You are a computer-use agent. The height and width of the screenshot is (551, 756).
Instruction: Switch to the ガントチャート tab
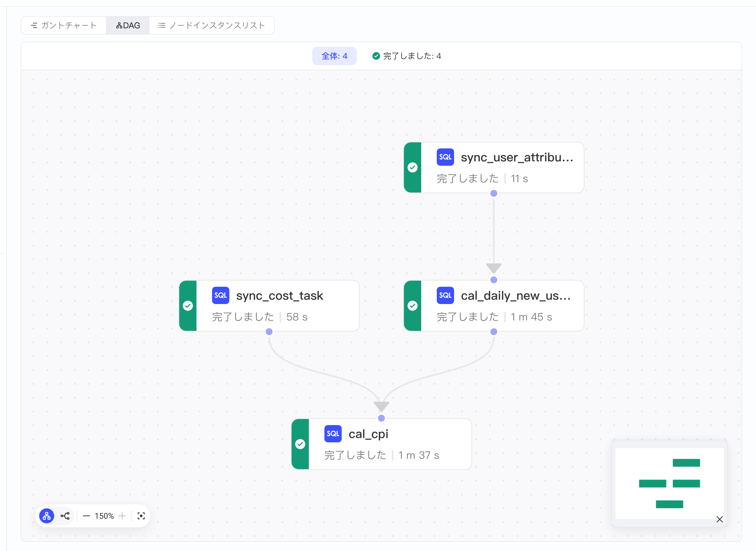64,25
